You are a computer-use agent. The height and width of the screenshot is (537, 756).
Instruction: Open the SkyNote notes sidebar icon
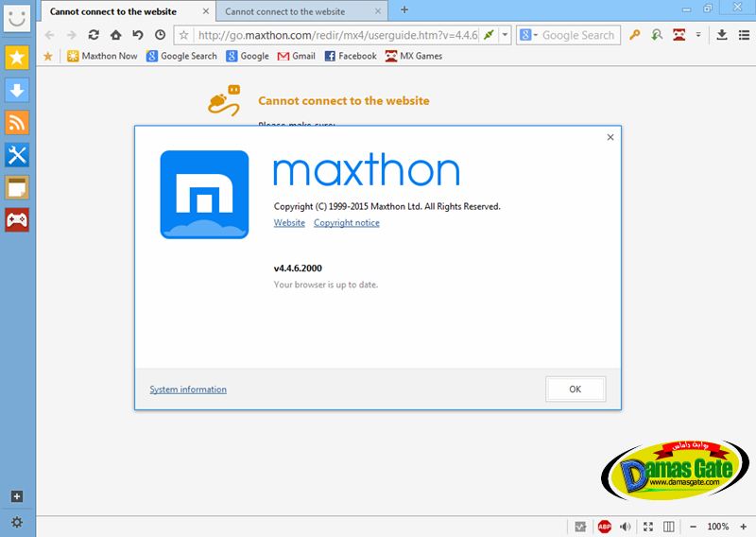17,187
